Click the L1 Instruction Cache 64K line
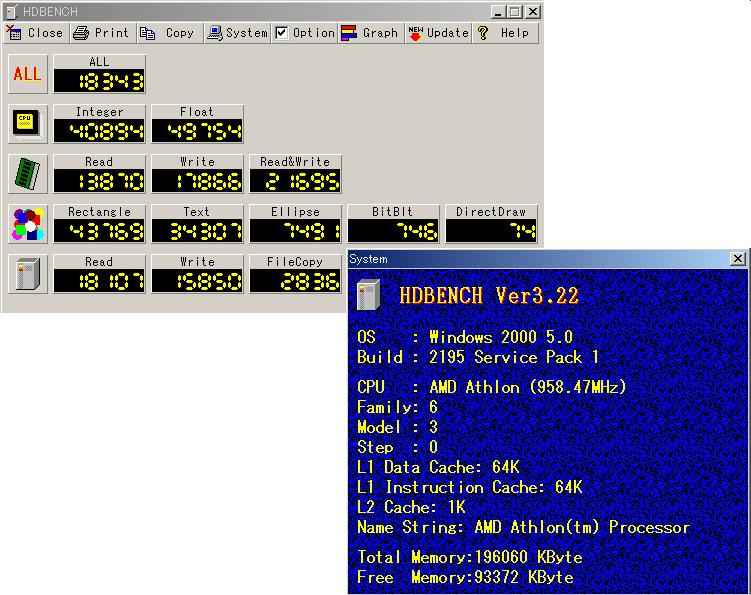 [469, 487]
